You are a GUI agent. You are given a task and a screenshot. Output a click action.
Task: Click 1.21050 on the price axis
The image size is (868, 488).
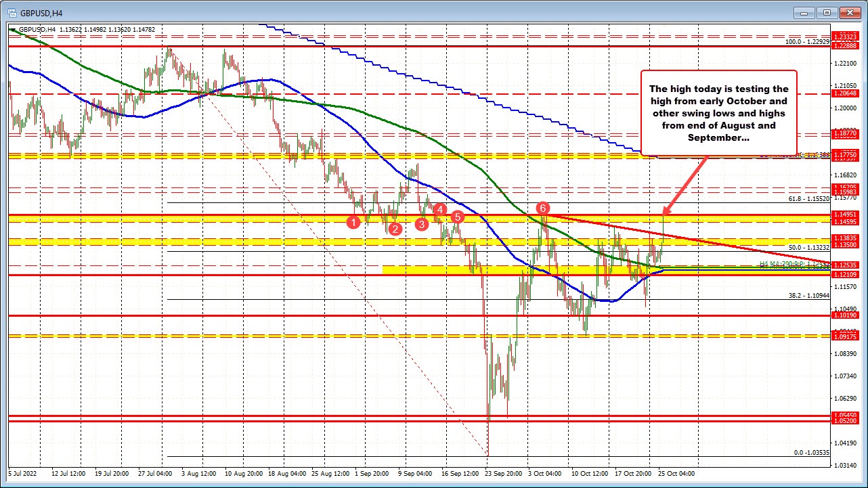pyautogui.click(x=845, y=85)
